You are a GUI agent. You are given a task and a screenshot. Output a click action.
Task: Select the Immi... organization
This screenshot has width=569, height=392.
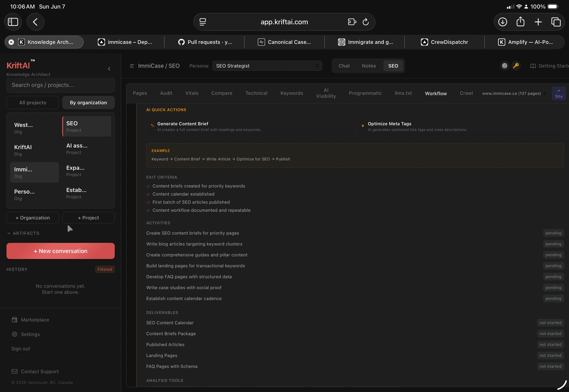34,172
